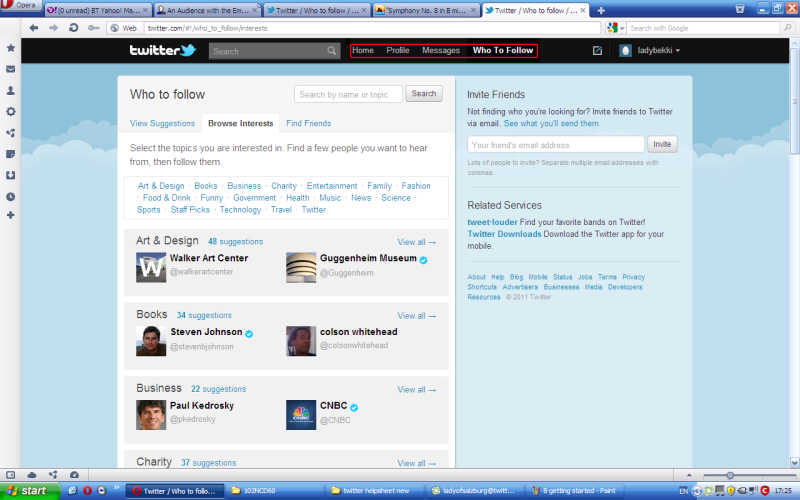This screenshot has width=800, height=500.
Task: Focus the browser address bar
Action: point(372,28)
